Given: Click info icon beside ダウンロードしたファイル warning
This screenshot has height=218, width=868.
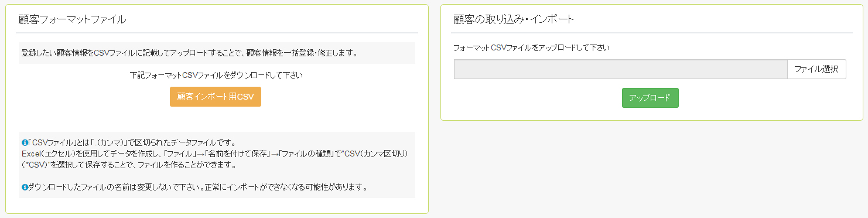Looking at the screenshot, I should (x=25, y=188).
